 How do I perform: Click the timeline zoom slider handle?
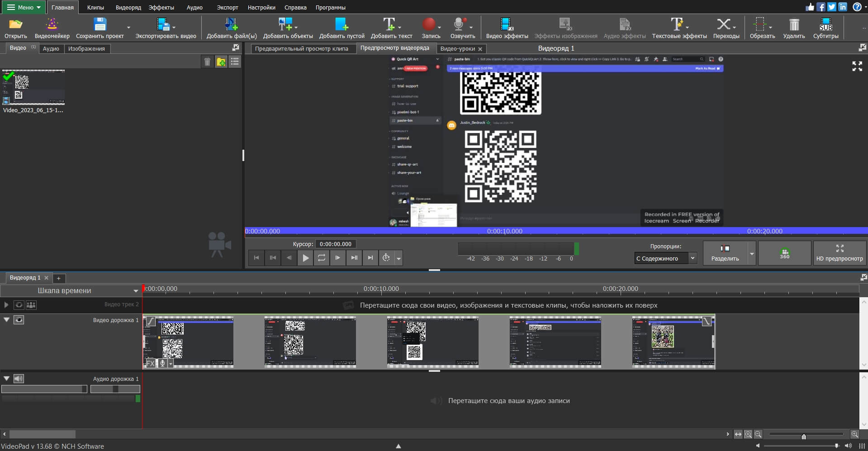point(803,436)
